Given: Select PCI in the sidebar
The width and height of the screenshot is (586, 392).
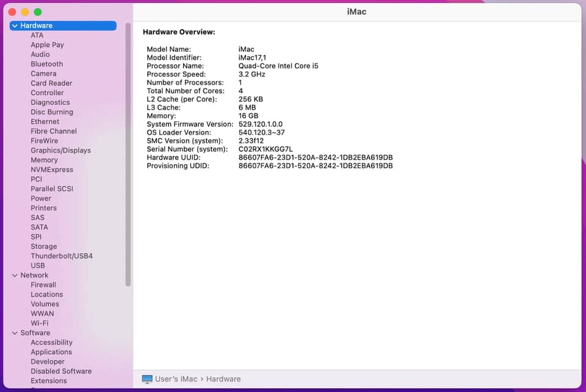Looking at the screenshot, I should (x=36, y=179).
